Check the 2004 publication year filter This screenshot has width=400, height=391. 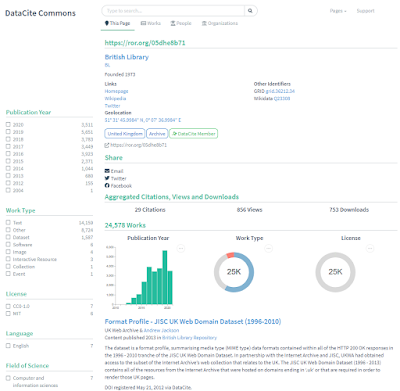(x=8, y=191)
